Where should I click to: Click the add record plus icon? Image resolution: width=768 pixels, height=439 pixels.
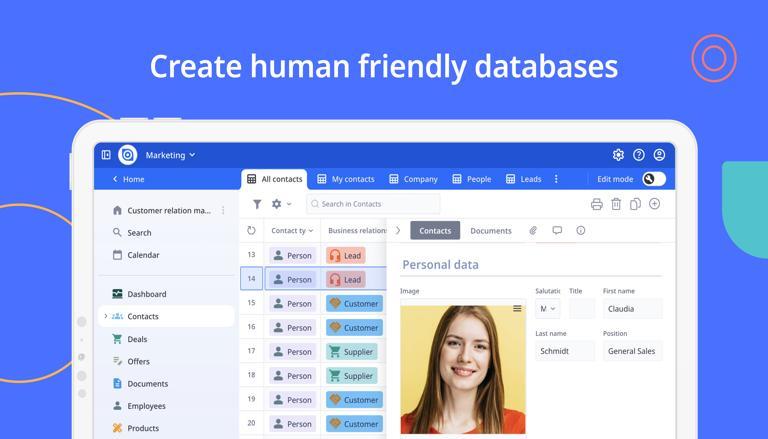(x=654, y=204)
